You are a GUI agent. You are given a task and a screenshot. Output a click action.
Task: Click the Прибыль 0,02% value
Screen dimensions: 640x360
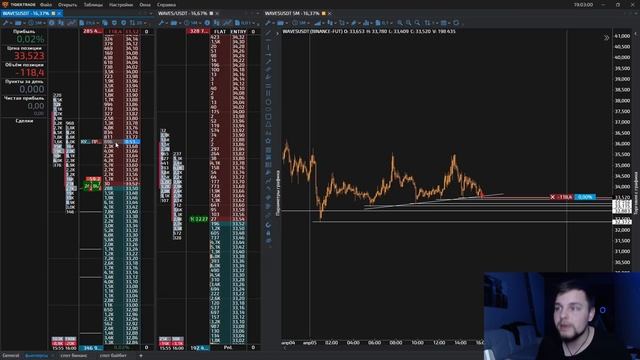30,39
